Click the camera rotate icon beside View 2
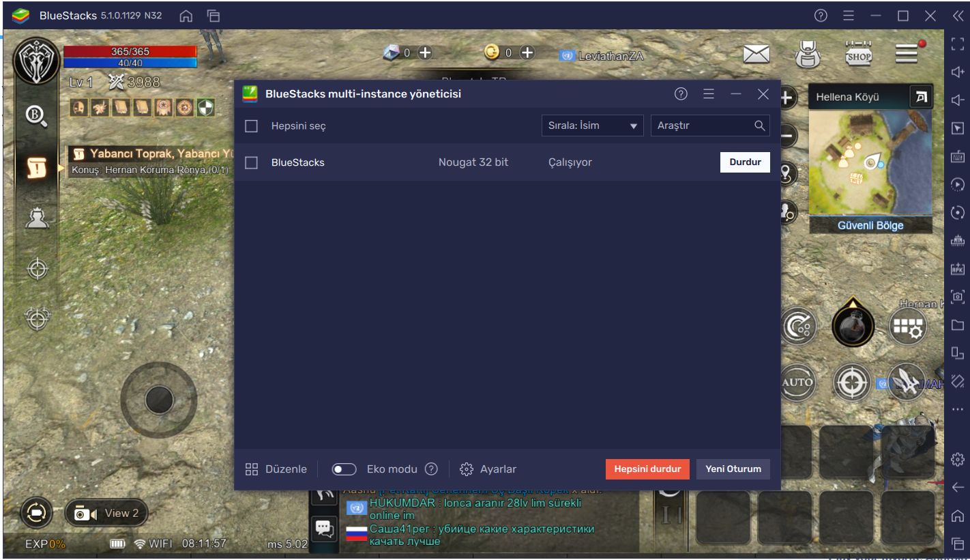The image size is (970, 560). (35, 513)
